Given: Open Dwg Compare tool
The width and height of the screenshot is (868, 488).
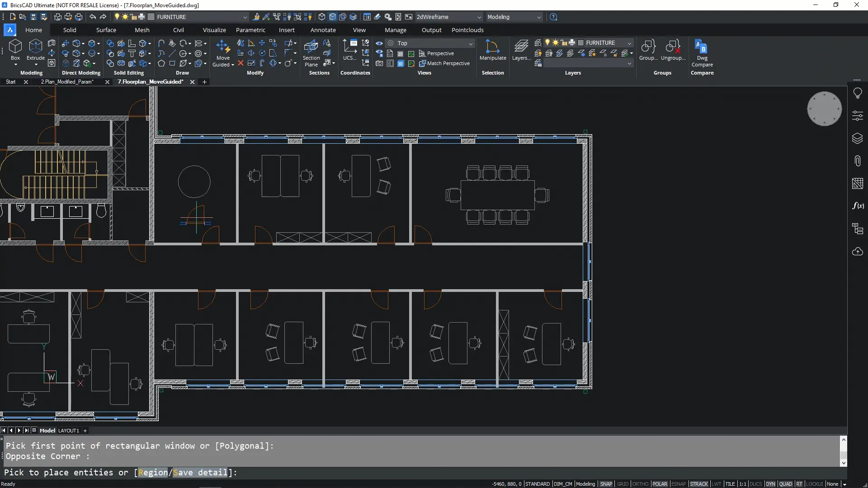Looking at the screenshot, I should click(702, 47).
